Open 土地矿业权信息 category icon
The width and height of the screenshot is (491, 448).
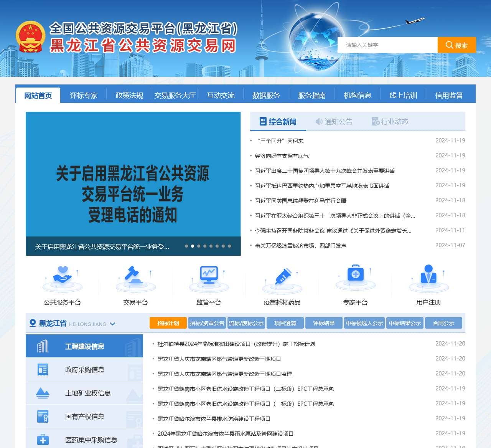pos(43,392)
